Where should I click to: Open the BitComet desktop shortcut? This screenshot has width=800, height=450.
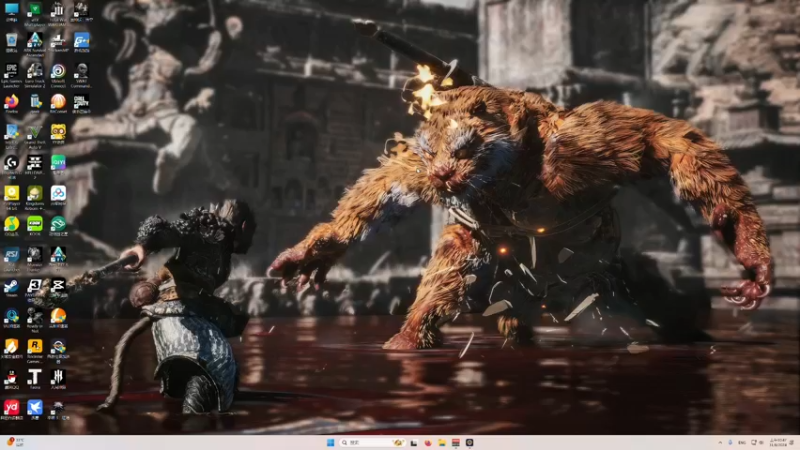[58, 104]
